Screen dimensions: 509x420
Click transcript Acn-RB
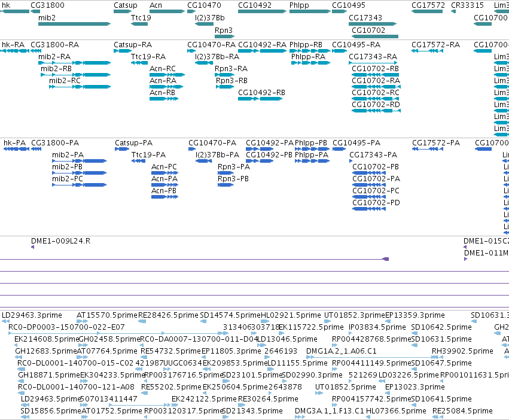(164, 99)
